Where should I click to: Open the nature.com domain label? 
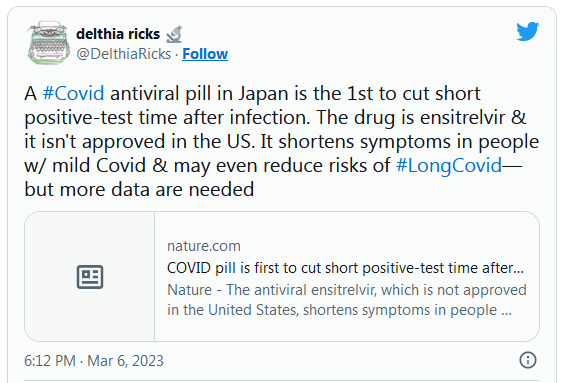pyautogui.click(x=204, y=246)
